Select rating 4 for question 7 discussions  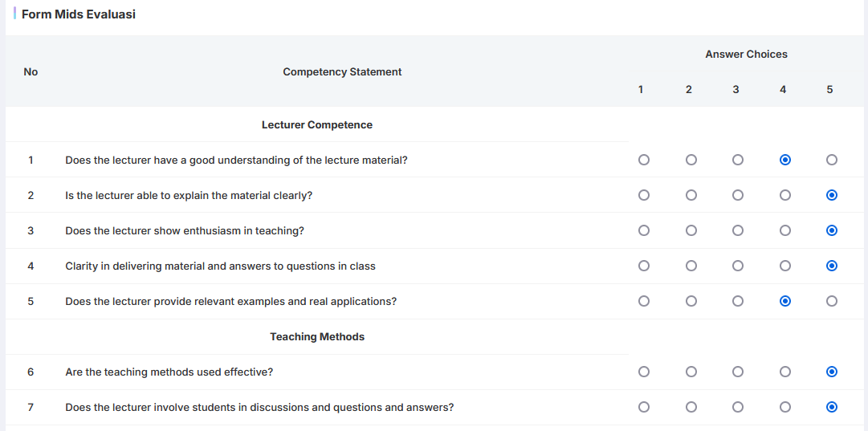784,407
